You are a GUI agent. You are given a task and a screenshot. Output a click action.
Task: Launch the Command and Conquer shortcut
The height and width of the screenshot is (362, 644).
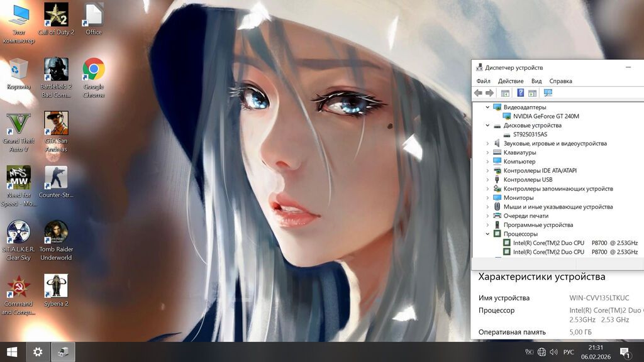point(18,295)
